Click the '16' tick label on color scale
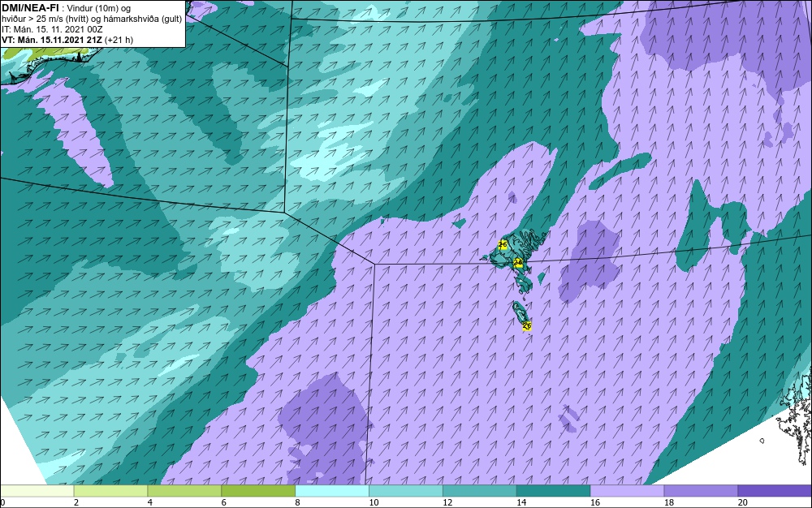 click(x=595, y=502)
